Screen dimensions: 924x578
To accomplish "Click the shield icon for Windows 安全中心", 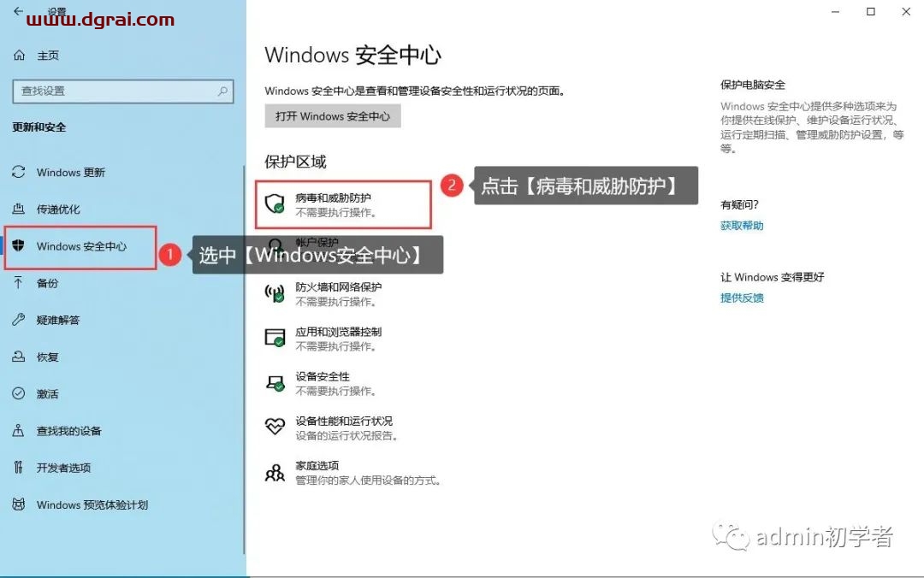I will (x=18, y=245).
